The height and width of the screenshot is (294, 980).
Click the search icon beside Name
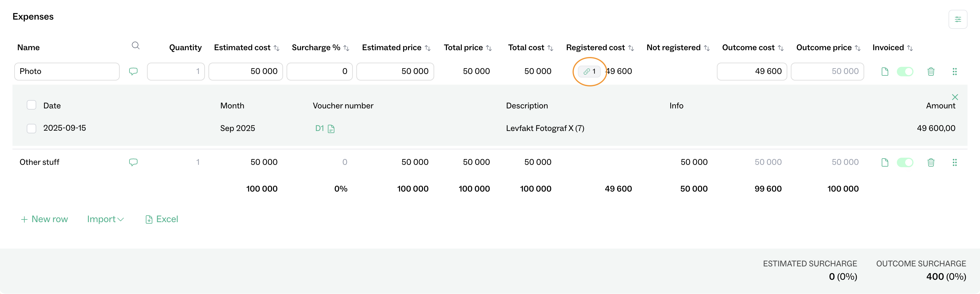click(x=135, y=46)
